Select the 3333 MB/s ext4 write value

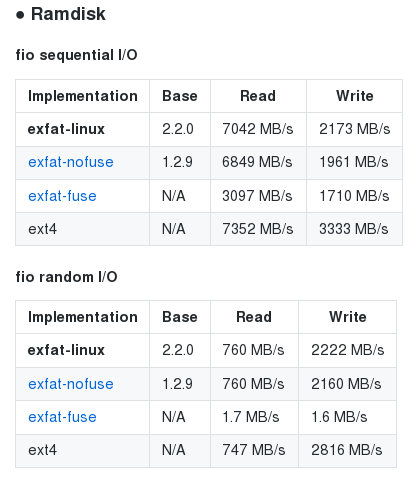click(354, 229)
